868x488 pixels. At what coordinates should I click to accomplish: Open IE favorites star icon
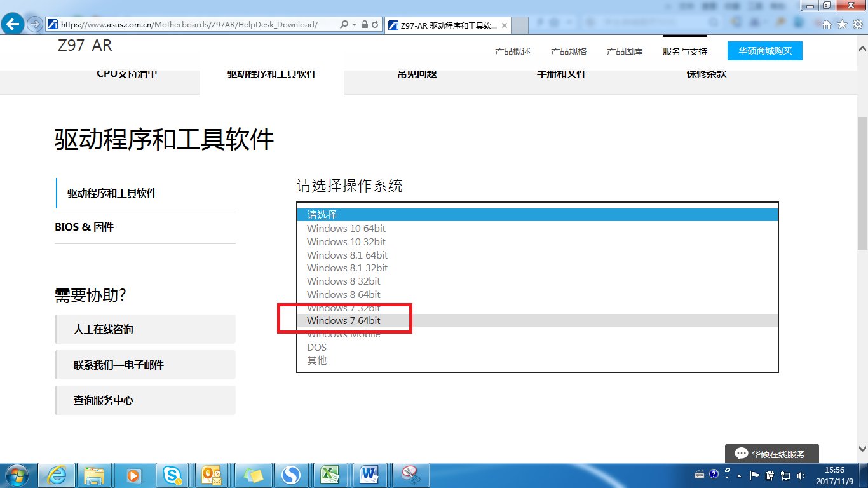coord(842,25)
